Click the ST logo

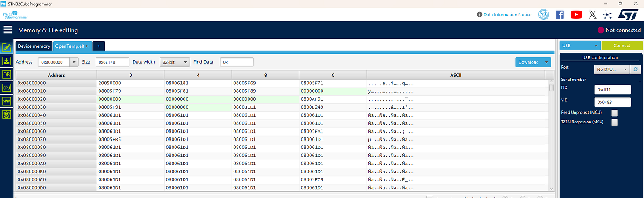pos(628,14)
